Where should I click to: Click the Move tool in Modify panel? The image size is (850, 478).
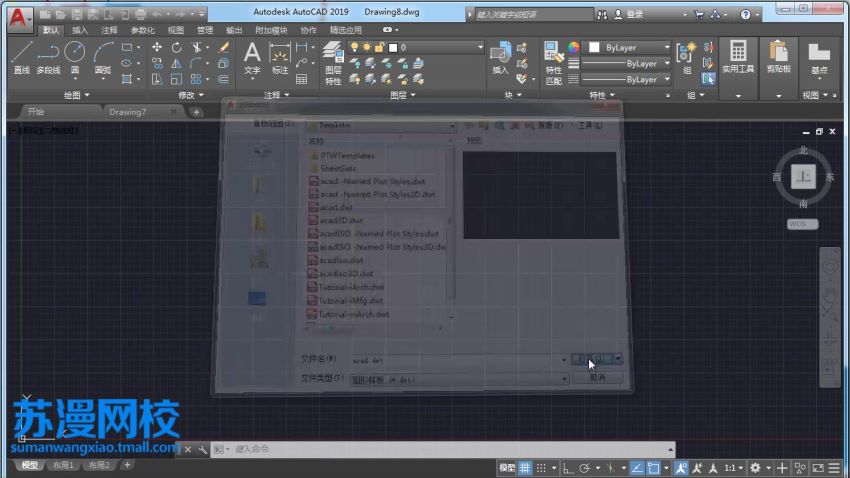click(157, 48)
